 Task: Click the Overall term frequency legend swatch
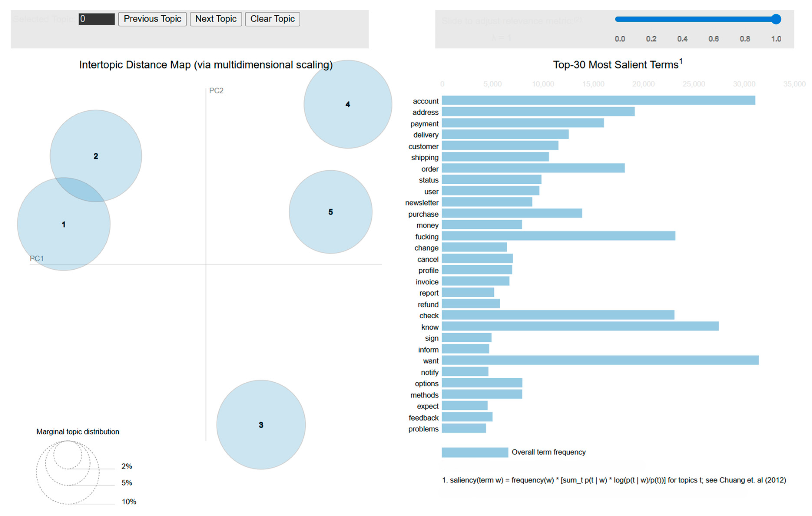[475, 453]
